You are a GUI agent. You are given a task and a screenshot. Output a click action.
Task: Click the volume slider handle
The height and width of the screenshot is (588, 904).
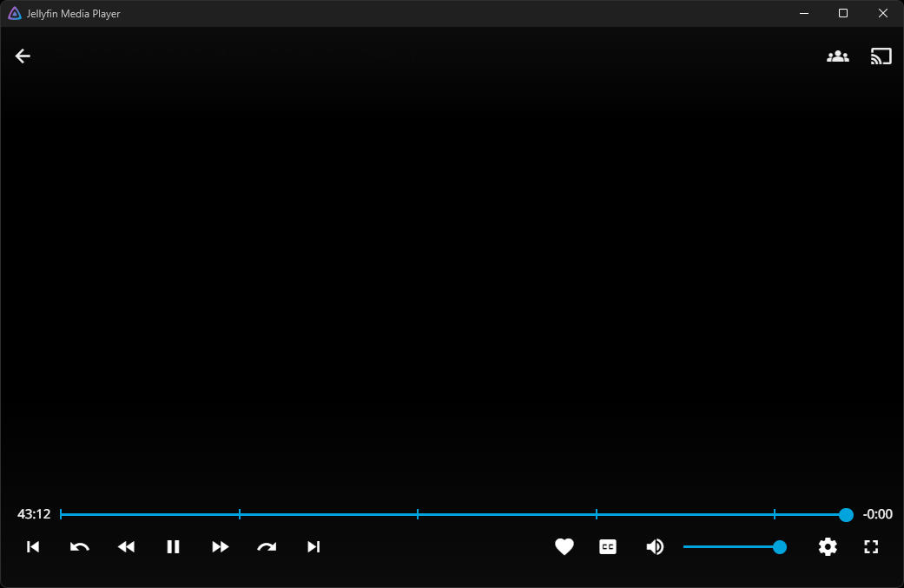780,546
